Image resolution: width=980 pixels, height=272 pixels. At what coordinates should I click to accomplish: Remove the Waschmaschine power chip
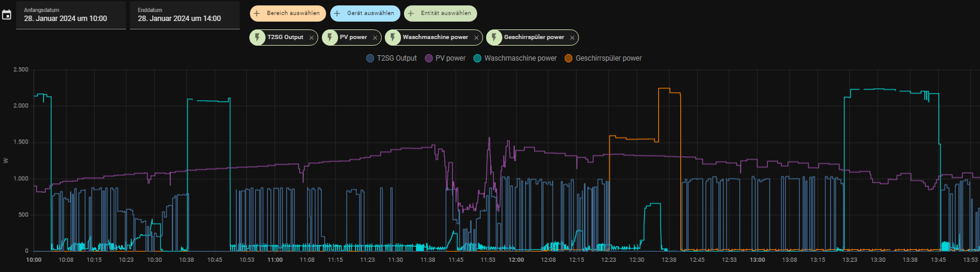click(x=477, y=38)
